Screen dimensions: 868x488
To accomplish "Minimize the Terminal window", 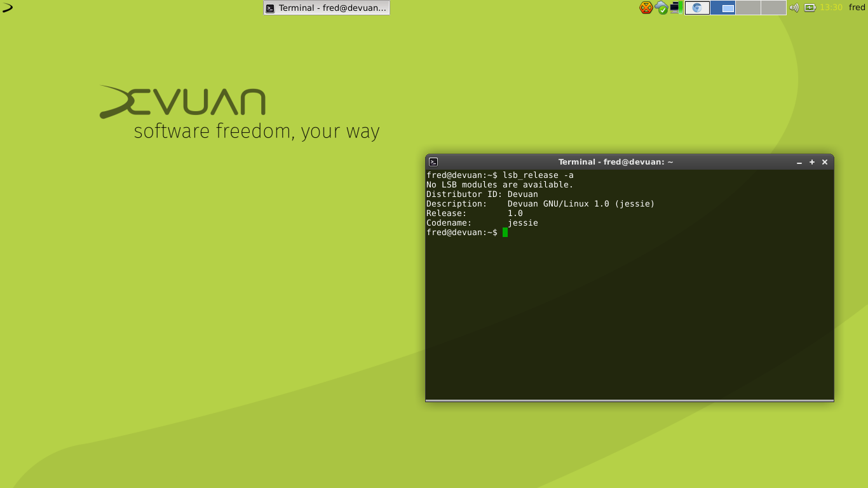I will [x=799, y=161].
